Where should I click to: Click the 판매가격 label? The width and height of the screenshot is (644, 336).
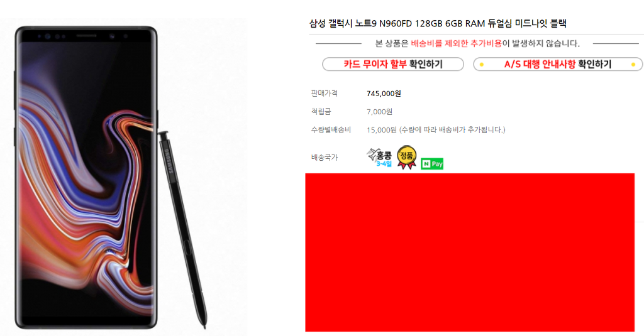325,93
